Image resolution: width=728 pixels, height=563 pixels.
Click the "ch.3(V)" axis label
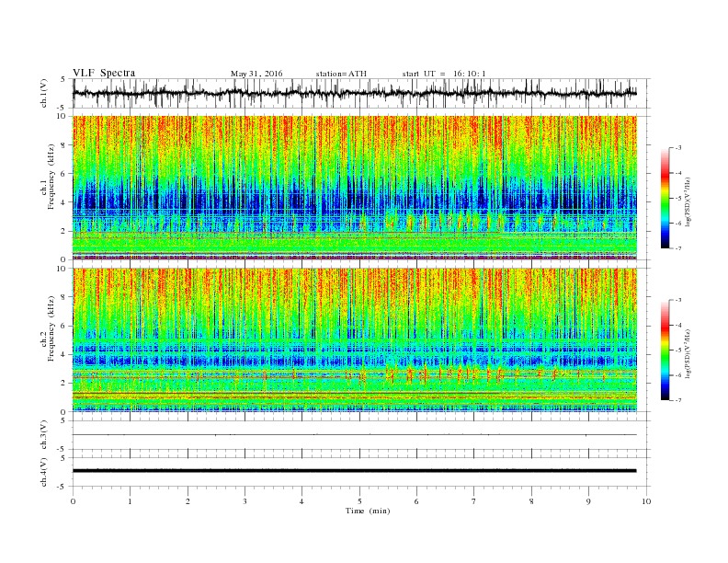click(44, 435)
